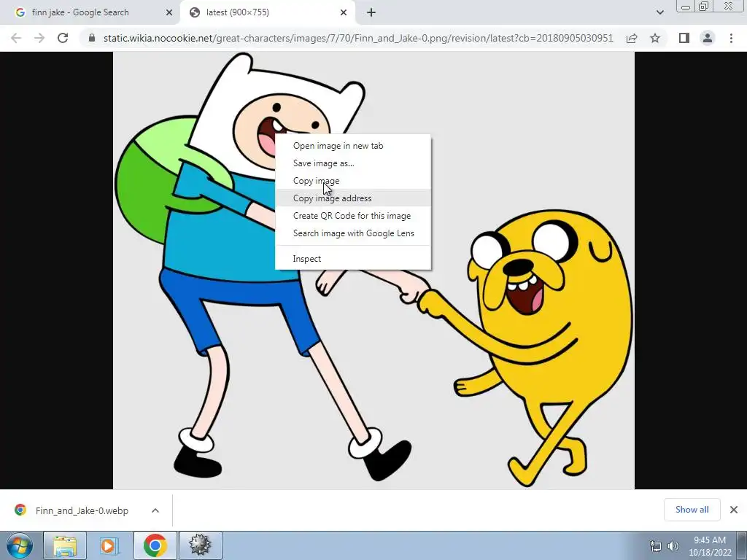Close the 'latest (900×755)' tab

pyautogui.click(x=344, y=13)
